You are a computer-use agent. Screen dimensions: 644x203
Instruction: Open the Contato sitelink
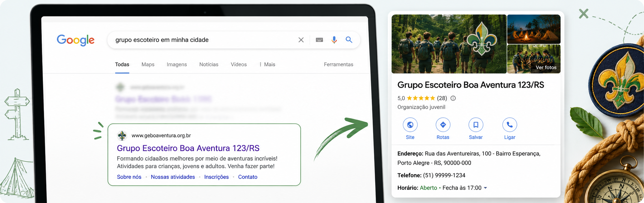tap(248, 177)
